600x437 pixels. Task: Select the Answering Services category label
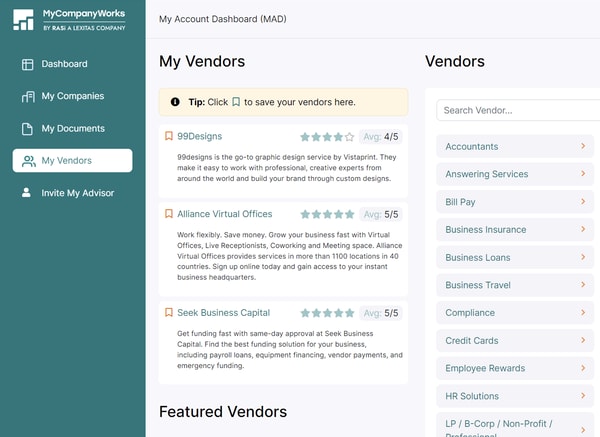click(487, 174)
